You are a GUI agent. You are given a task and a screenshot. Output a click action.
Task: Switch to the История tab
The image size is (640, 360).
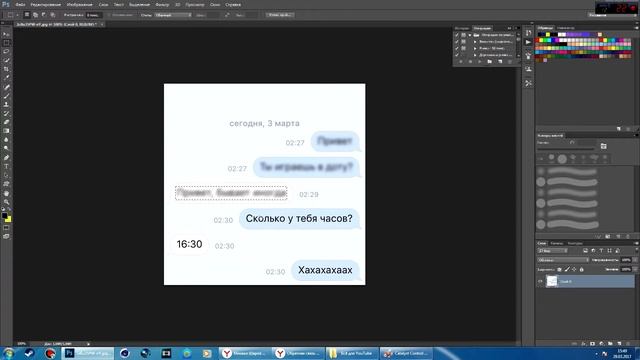point(462,28)
